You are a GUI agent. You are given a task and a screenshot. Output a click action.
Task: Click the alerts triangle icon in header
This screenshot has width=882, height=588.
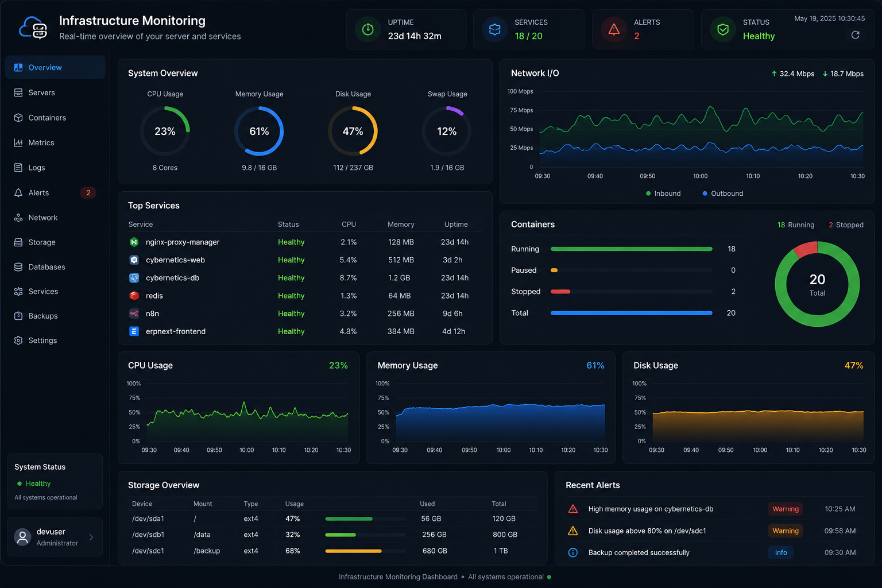(614, 29)
